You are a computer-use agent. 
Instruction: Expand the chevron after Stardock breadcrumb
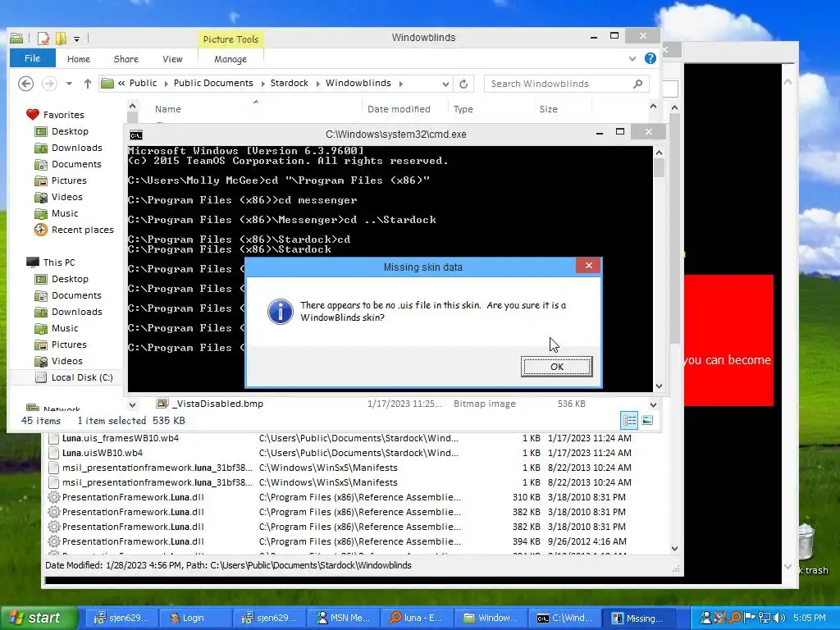[318, 84]
